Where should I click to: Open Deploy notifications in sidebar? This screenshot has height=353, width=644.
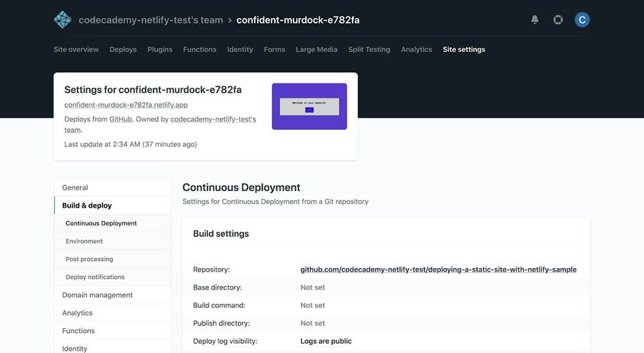pyautogui.click(x=95, y=277)
